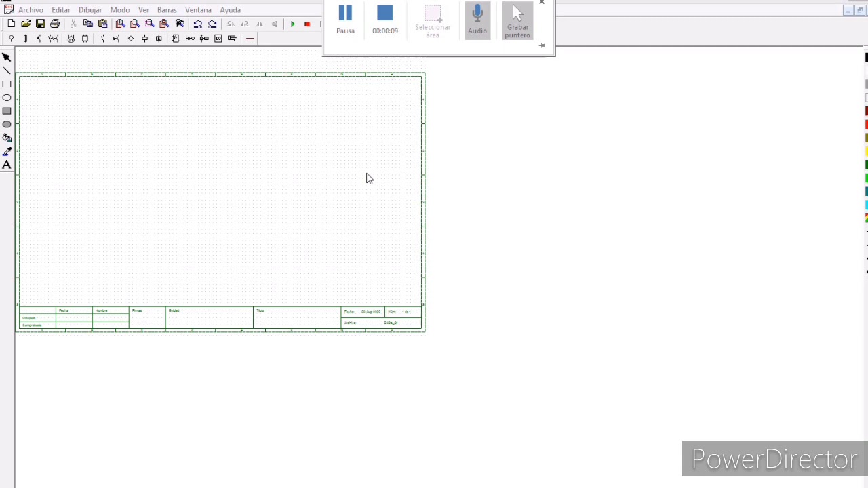868x488 pixels.
Task: Open a file with the folder icon
Action: (x=26, y=24)
